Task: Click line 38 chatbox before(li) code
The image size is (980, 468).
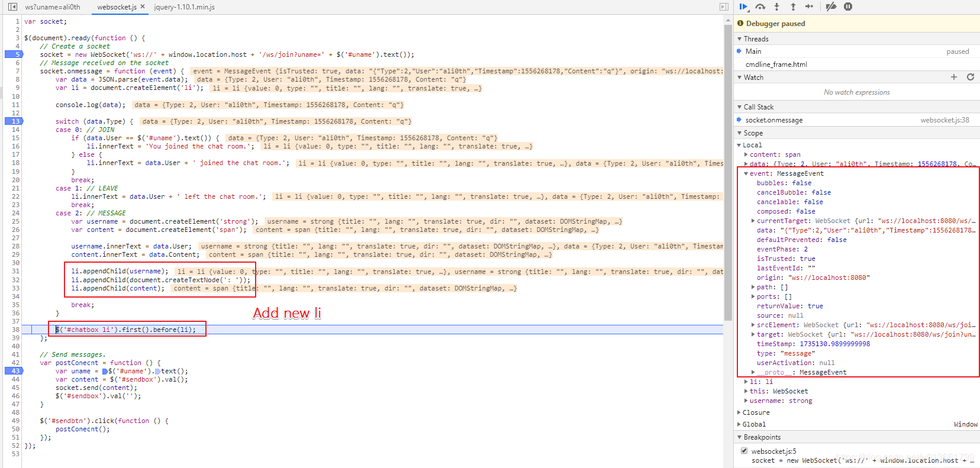Action: click(x=125, y=330)
